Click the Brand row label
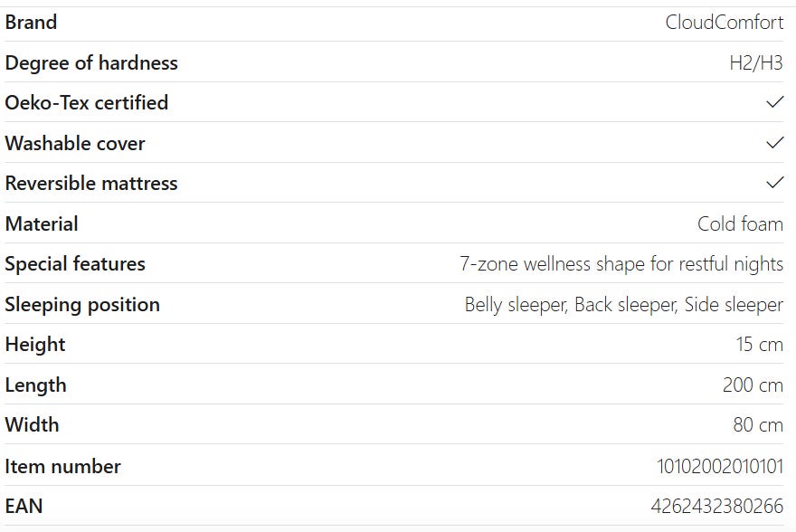The width and height of the screenshot is (796, 532). (31, 23)
